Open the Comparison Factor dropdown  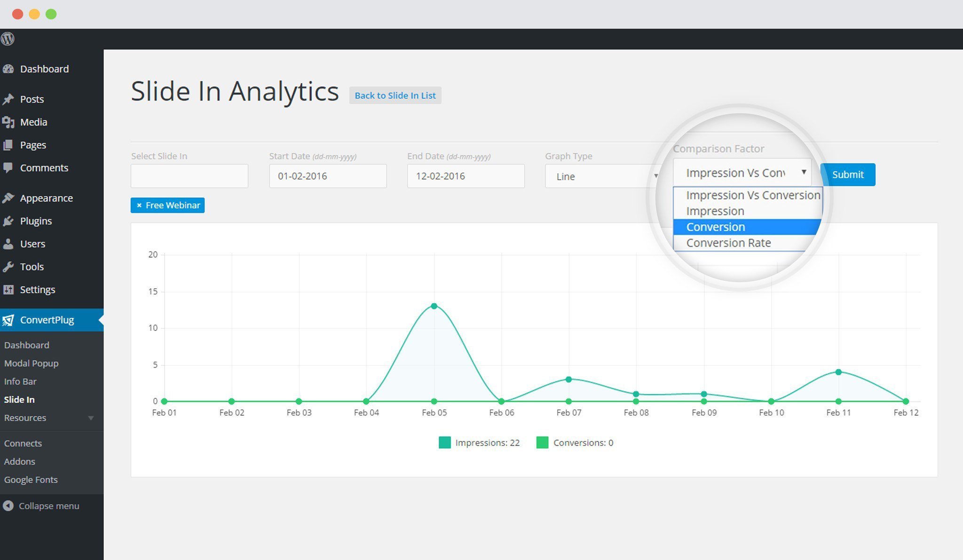742,173
